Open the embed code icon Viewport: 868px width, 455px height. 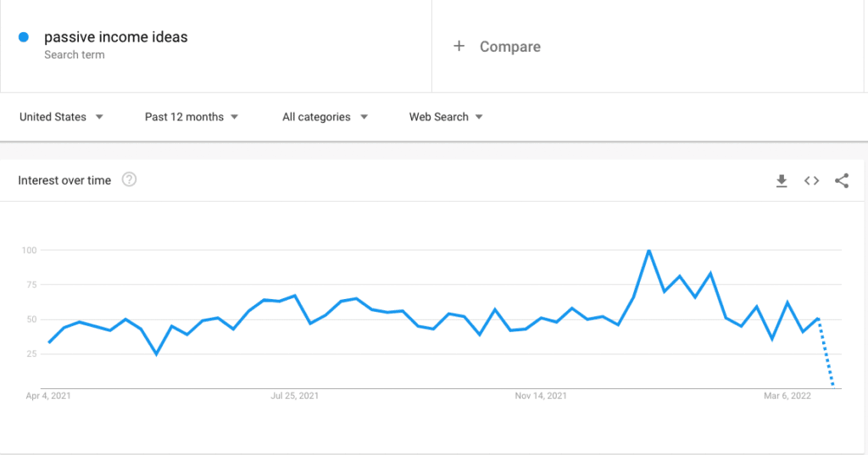811,181
